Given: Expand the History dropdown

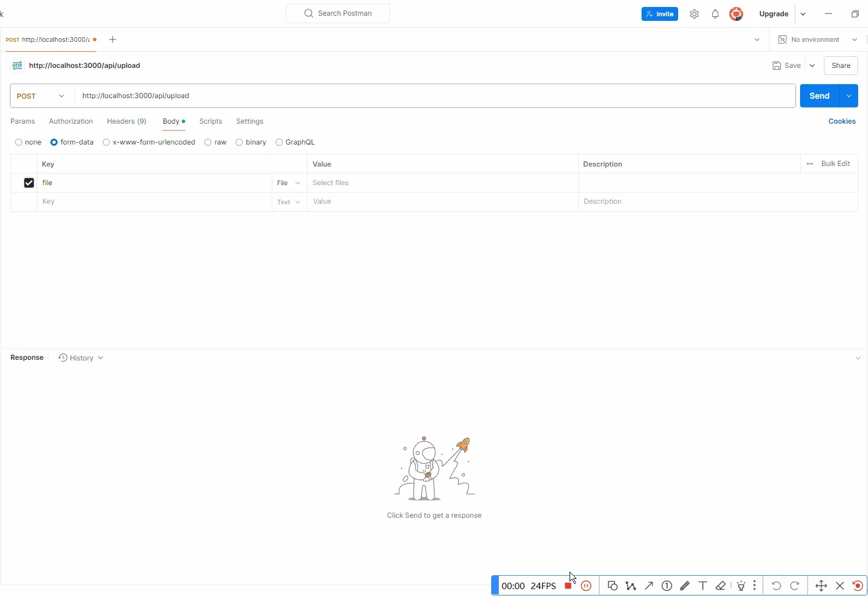Looking at the screenshot, I should click(x=100, y=358).
